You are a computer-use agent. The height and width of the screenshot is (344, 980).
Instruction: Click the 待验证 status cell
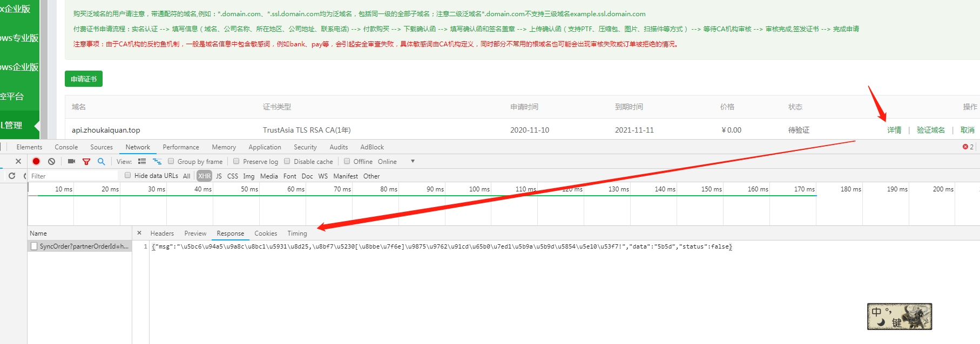pyautogui.click(x=799, y=130)
